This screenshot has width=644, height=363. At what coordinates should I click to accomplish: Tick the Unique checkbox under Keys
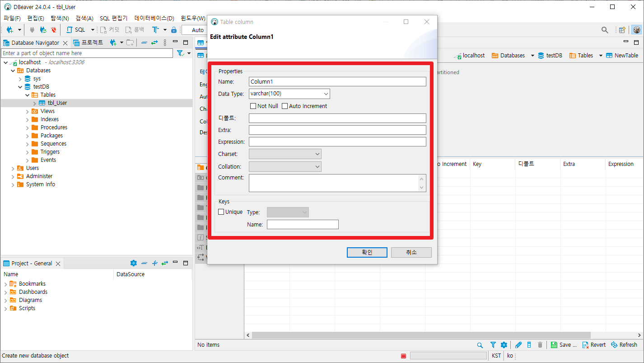tap(221, 212)
